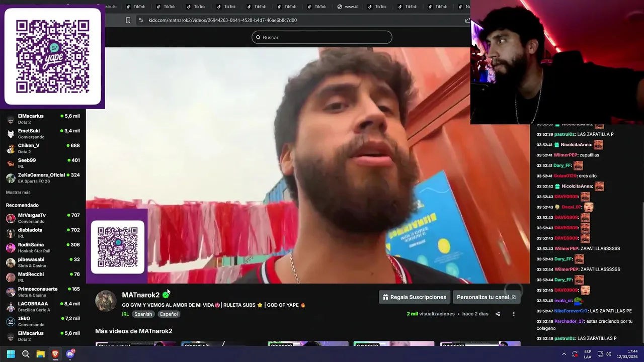
Task: Open RodikSama Honkai: Star Rail channel
Action: coord(43,248)
